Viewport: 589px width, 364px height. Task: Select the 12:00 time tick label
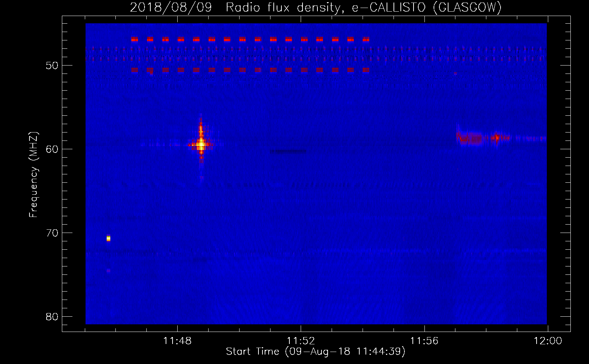click(548, 341)
